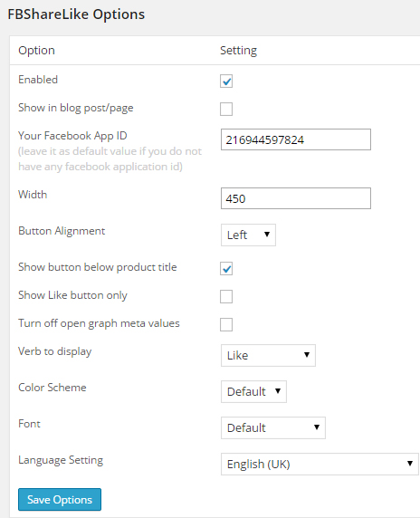Uncheck the Enabled checkbox

(226, 81)
